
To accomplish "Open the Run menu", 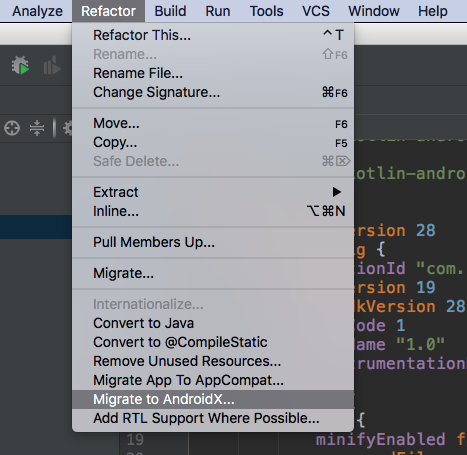I will click(218, 11).
